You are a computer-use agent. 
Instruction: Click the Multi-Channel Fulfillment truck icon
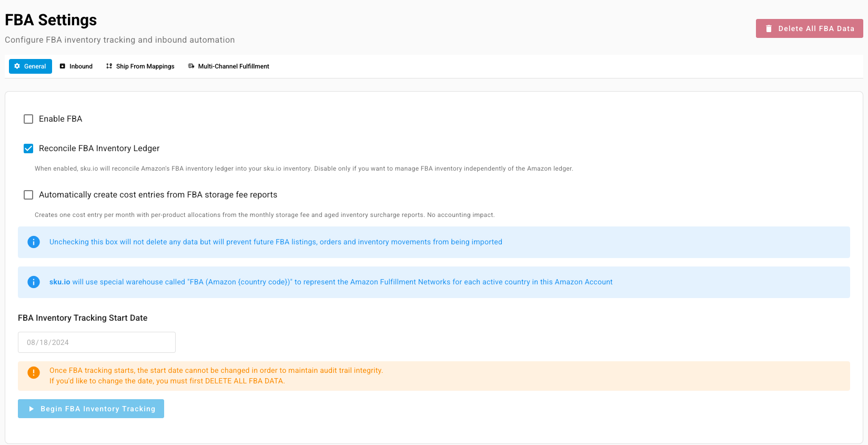[191, 66]
